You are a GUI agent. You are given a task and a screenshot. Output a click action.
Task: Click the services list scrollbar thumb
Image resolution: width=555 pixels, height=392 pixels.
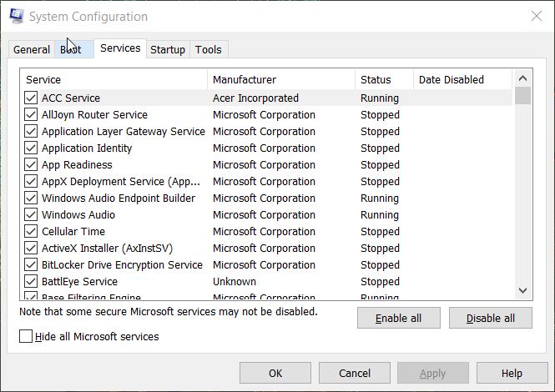coord(522,96)
